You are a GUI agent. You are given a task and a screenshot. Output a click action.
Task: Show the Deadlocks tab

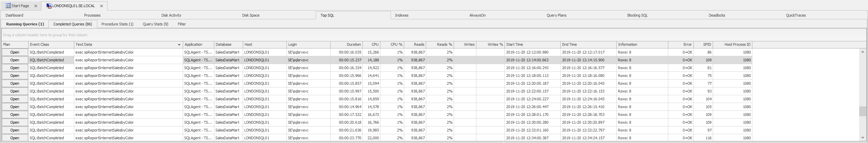pyautogui.click(x=717, y=15)
